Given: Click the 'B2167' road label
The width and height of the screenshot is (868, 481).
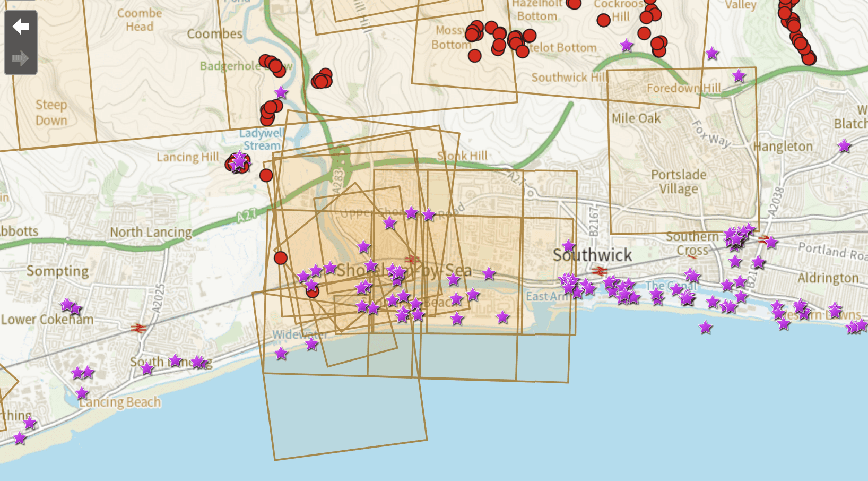Looking at the screenshot, I should click(x=594, y=221).
